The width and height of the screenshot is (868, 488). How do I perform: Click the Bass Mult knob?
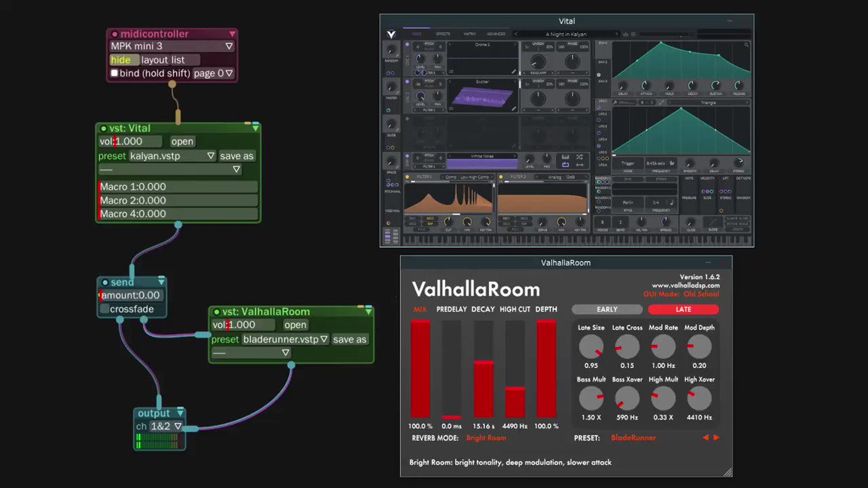[x=590, y=398]
